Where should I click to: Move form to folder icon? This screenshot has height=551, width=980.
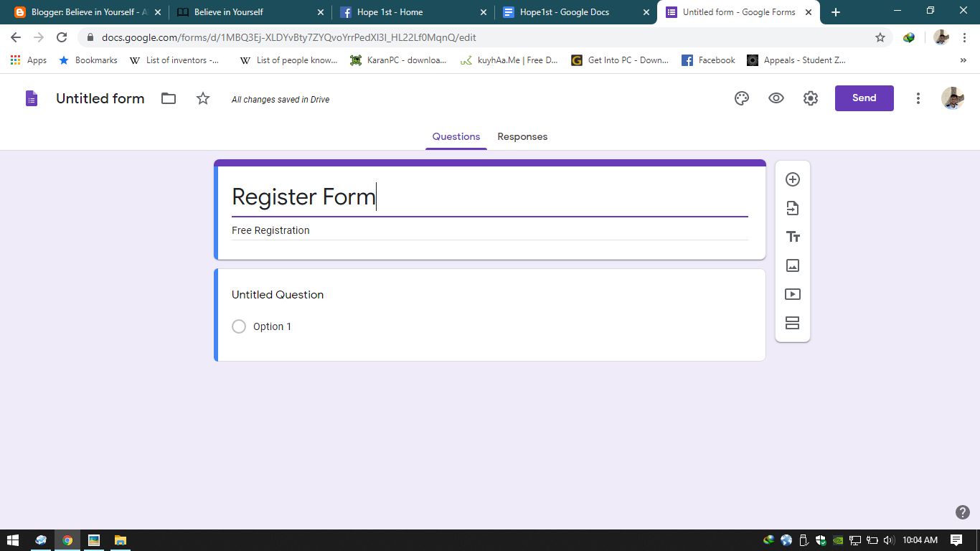coord(168,98)
